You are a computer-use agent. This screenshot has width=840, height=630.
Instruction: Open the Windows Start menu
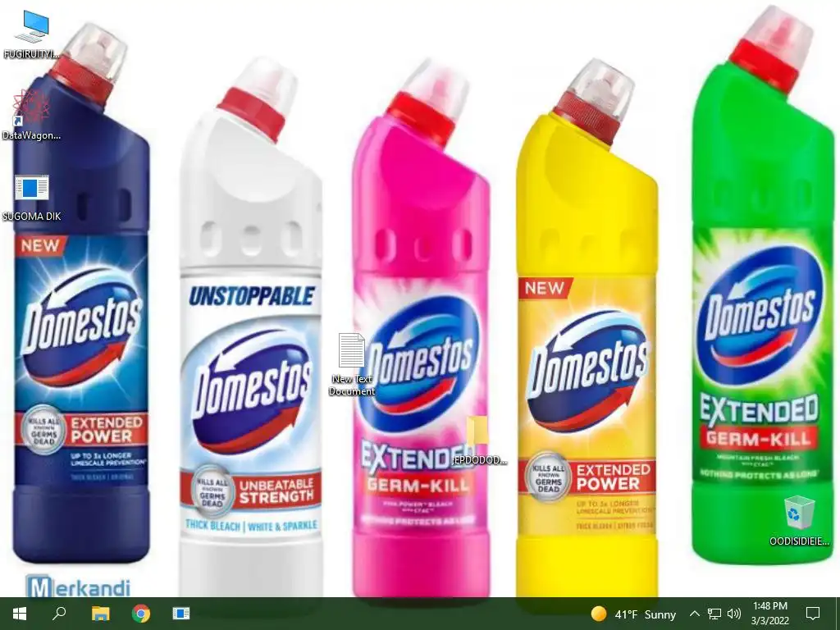20,614
